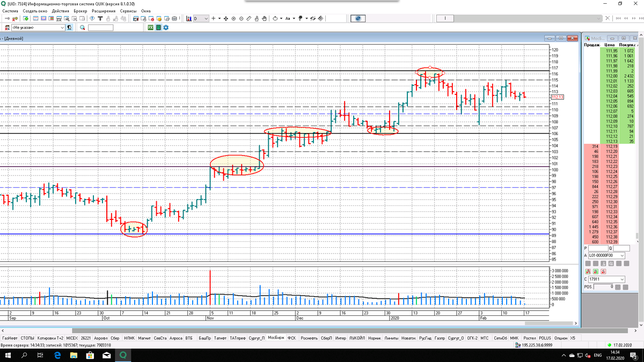Click the Q quantity input field
Image resolution: width=644 pixels, height=362 pixels.
(x=621, y=248)
